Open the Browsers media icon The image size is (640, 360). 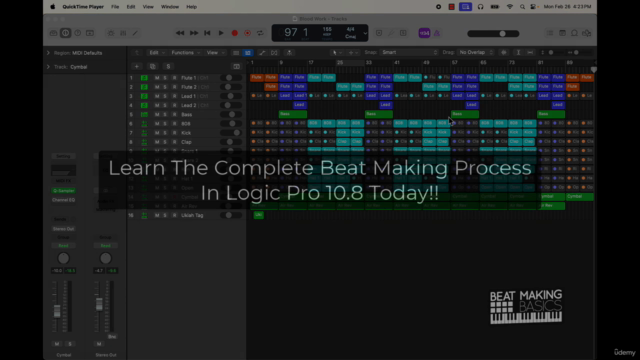587,33
